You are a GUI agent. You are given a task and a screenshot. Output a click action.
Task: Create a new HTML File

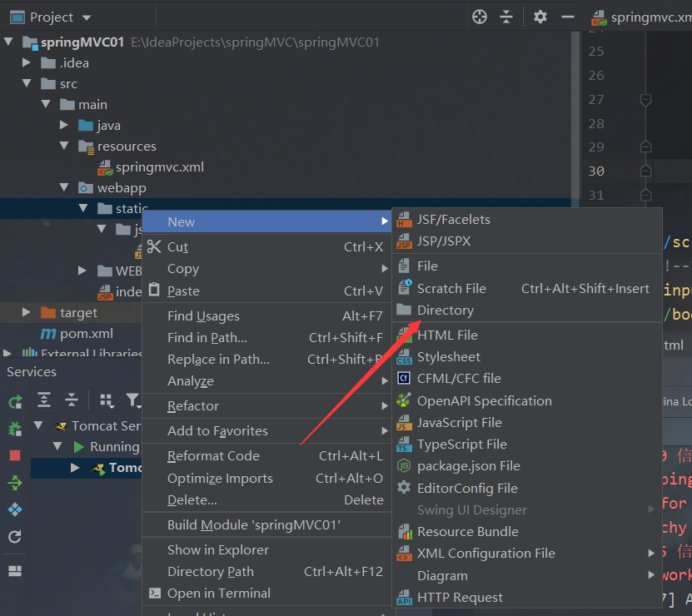point(527,335)
